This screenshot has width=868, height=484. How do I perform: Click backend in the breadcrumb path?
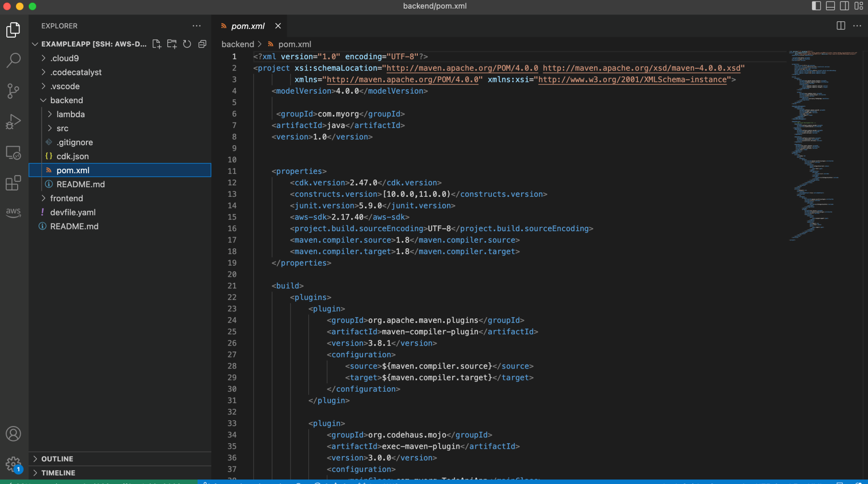point(237,44)
